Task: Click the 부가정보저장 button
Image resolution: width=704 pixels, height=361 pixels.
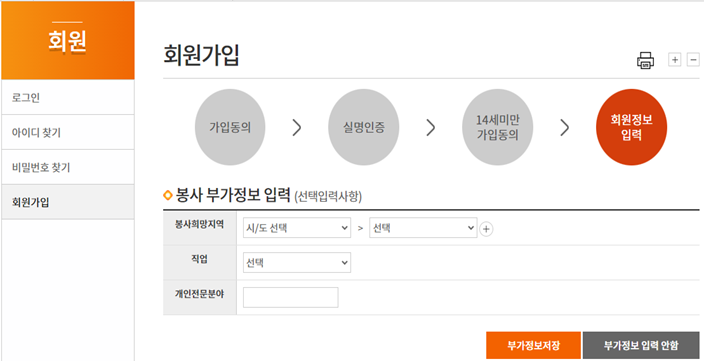Action: [533, 345]
